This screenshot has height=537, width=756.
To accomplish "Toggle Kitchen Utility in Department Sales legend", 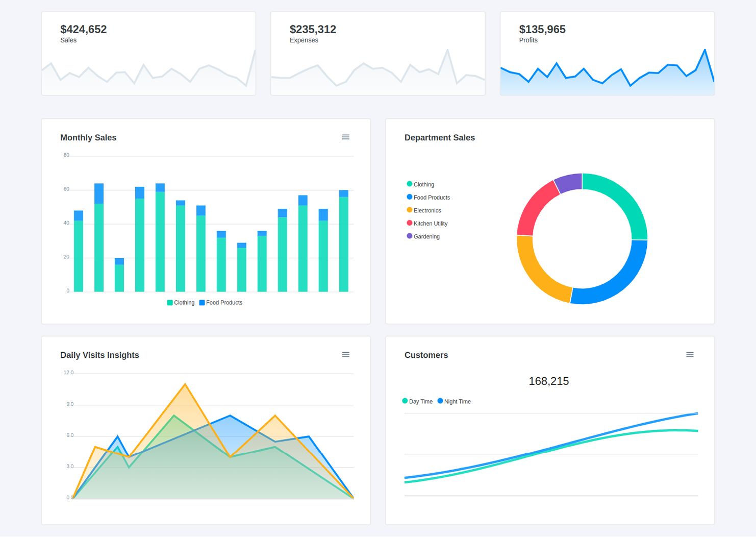I will coord(427,224).
